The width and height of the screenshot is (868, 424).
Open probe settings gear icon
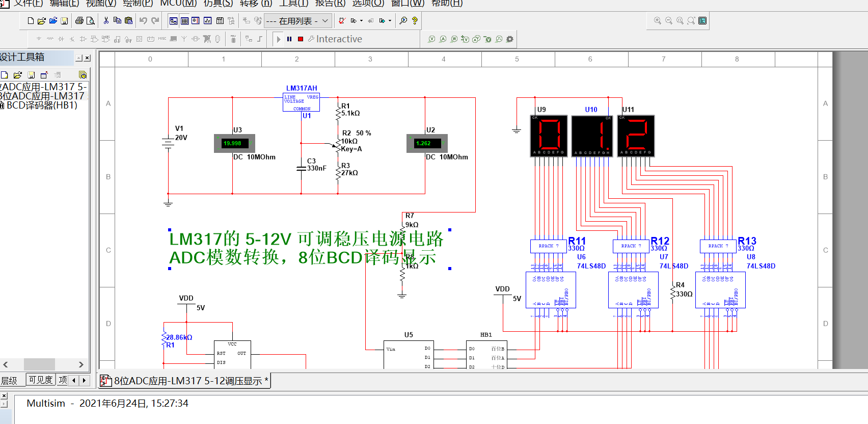click(x=510, y=39)
